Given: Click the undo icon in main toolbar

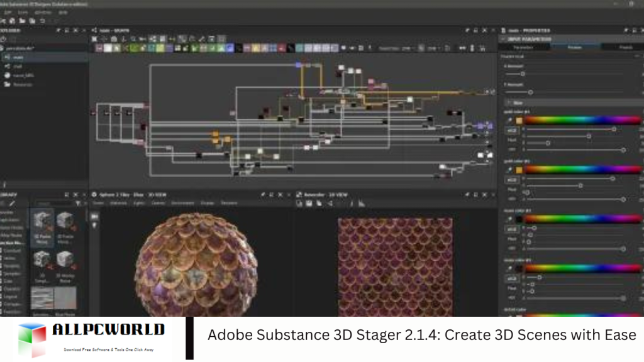Looking at the screenshot, I should point(42,21).
